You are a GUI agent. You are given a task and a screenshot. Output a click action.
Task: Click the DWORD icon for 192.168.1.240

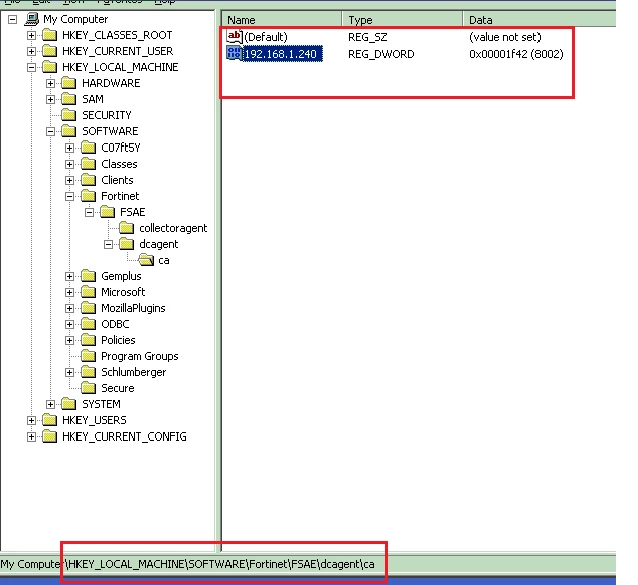234,54
